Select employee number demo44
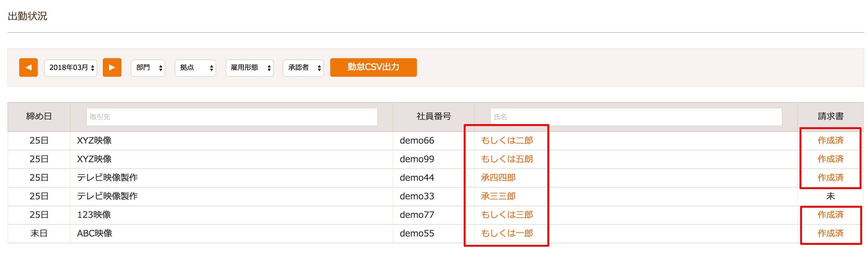Screen dimensions: 868x260 (417, 177)
